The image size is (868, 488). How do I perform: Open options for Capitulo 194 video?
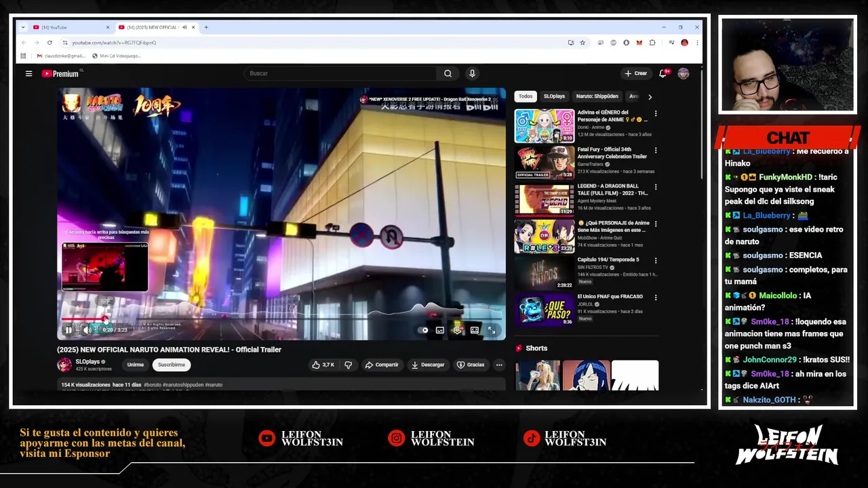point(655,260)
